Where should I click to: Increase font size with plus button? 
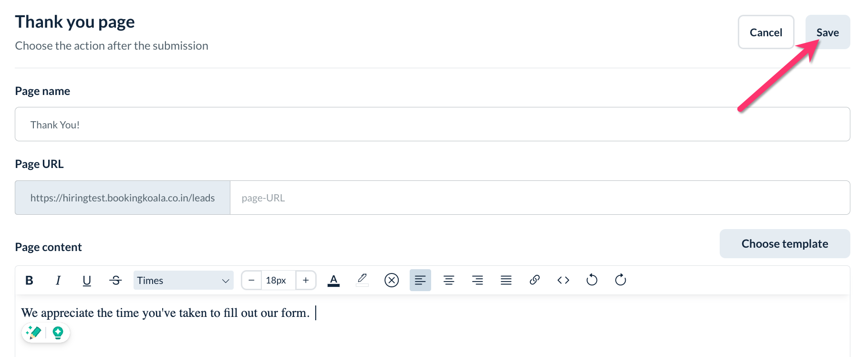point(306,280)
